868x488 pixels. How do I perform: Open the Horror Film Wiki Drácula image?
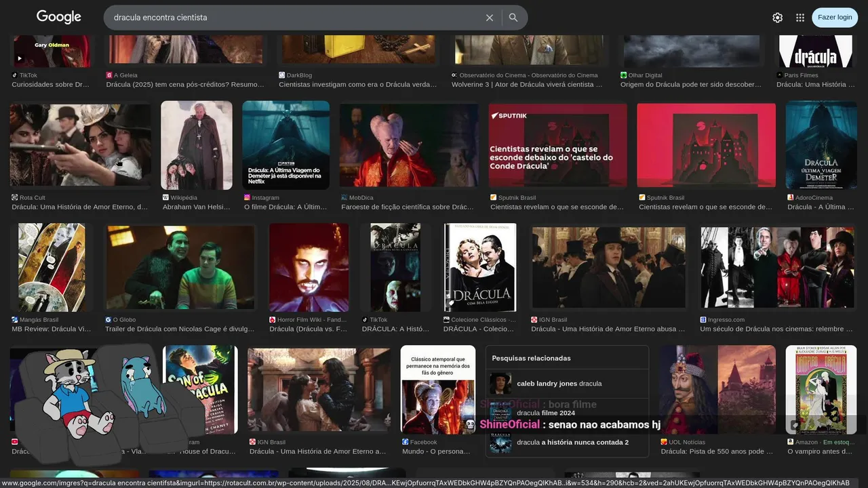309,268
